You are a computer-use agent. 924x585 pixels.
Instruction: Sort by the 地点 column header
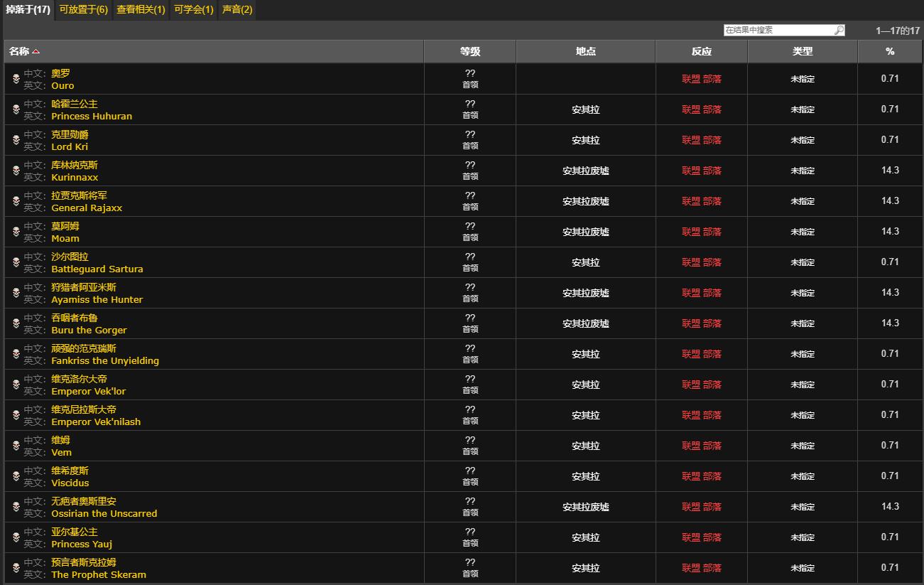tap(586, 51)
